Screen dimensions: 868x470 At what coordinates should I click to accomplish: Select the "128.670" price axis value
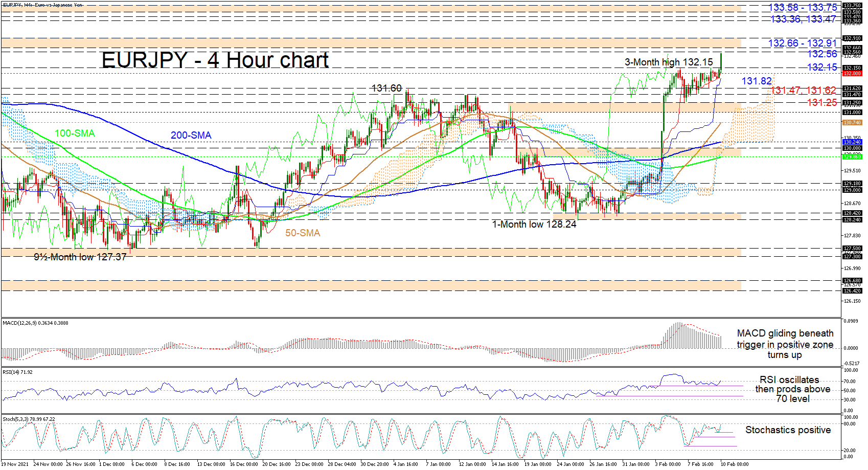tap(852, 204)
